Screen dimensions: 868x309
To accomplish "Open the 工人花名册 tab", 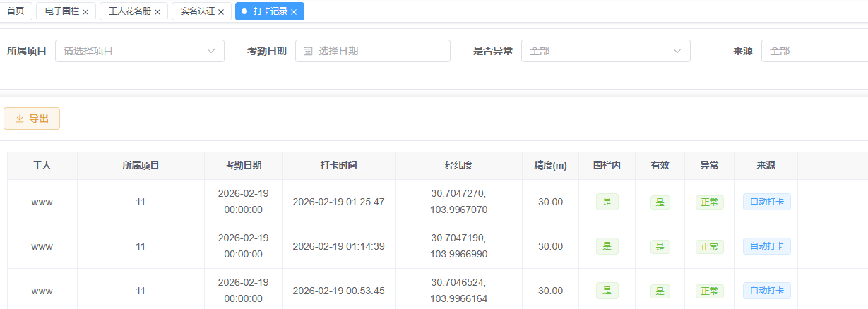I will [x=129, y=11].
